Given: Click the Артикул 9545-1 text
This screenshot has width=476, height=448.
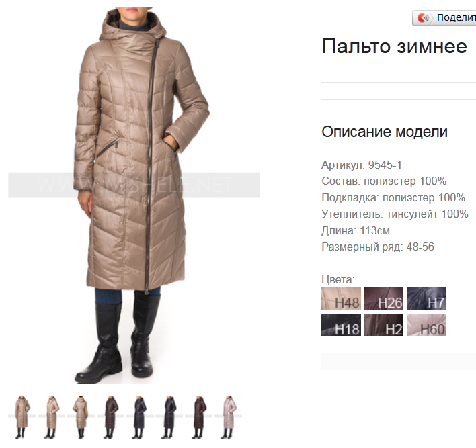Looking at the screenshot, I should point(362,165).
